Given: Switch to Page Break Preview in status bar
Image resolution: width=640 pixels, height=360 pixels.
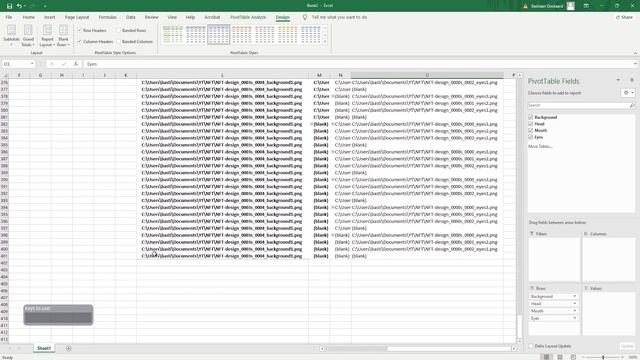Looking at the screenshot, I should [573, 357].
